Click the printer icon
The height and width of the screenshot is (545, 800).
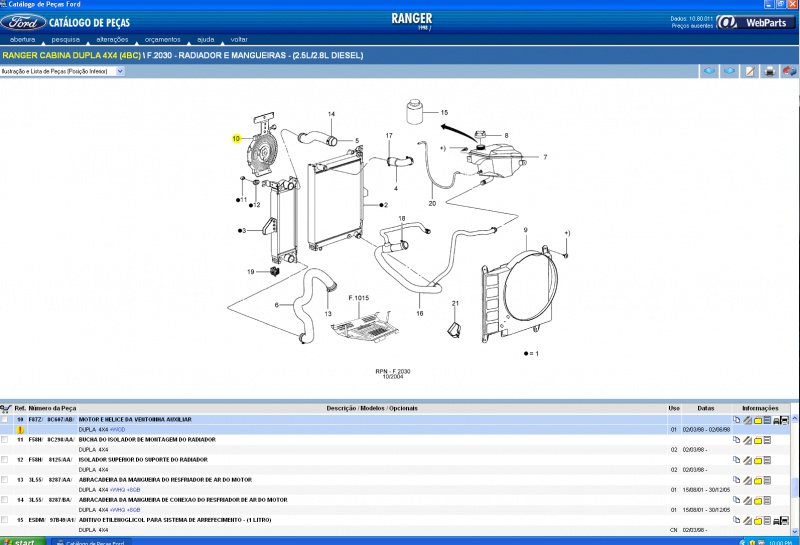click(769, 71)
